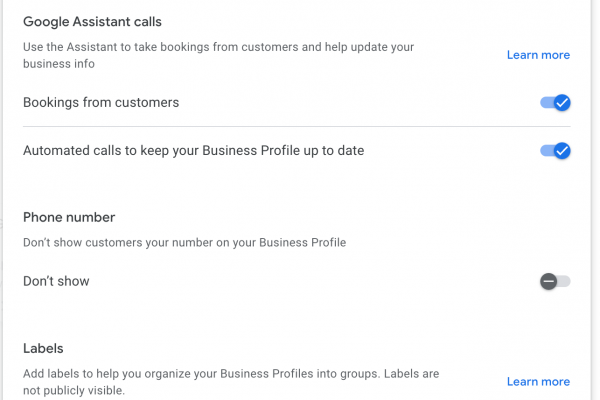This screenshot has width=600, height=400.
Task: Click the checkmark knob on Bookings toggle
Action: 562,102
